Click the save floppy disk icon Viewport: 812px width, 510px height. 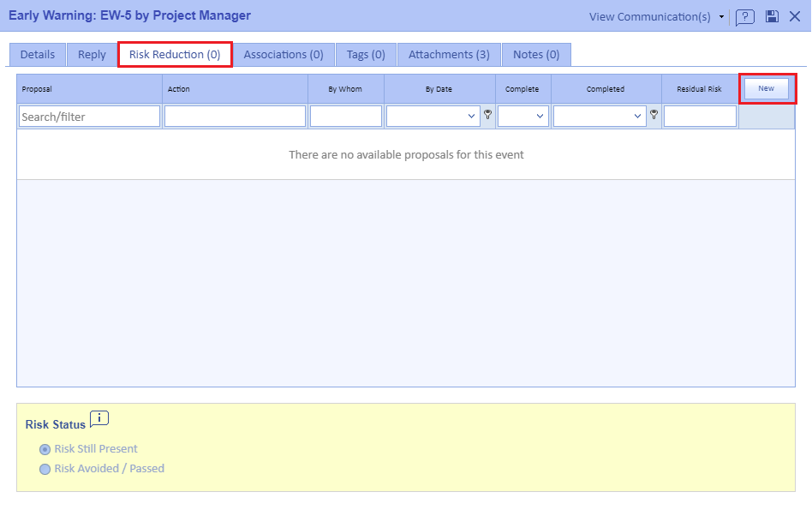772,17
